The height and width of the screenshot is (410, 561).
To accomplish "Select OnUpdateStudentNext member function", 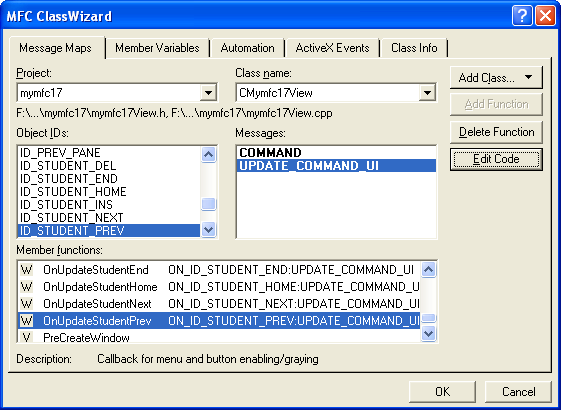I will 219,304.
